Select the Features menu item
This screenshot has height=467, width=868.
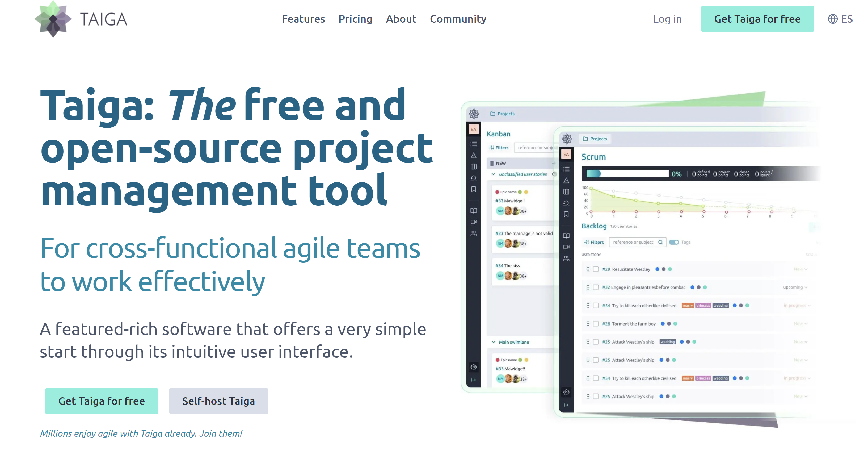coord(302,19)
